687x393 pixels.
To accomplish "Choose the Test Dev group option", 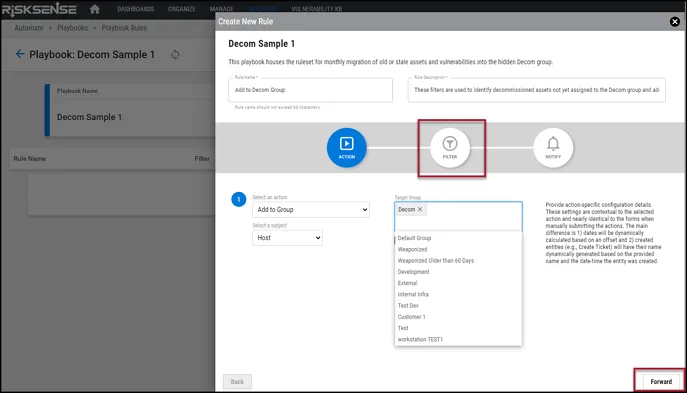I will tap(458, 305).
